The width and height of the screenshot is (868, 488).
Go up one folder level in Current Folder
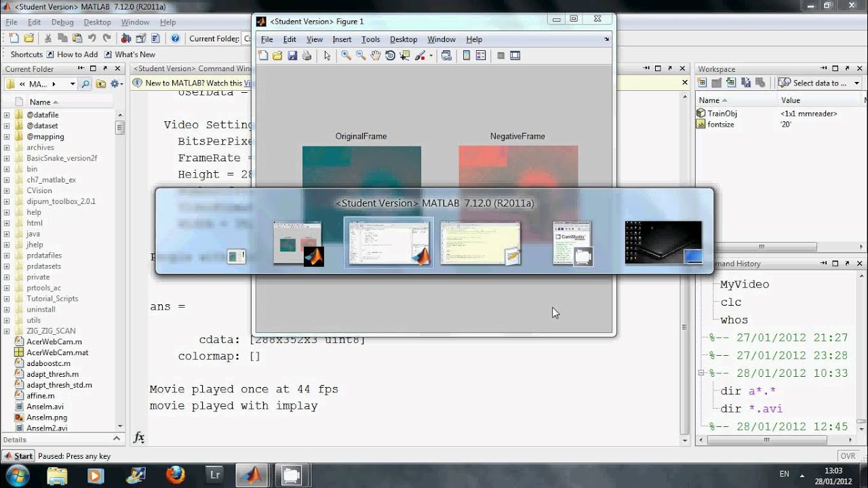pos(101,84)
